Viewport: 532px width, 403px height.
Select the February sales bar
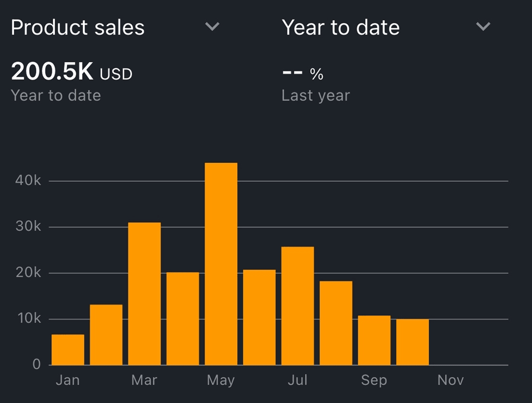click(106, 335)
